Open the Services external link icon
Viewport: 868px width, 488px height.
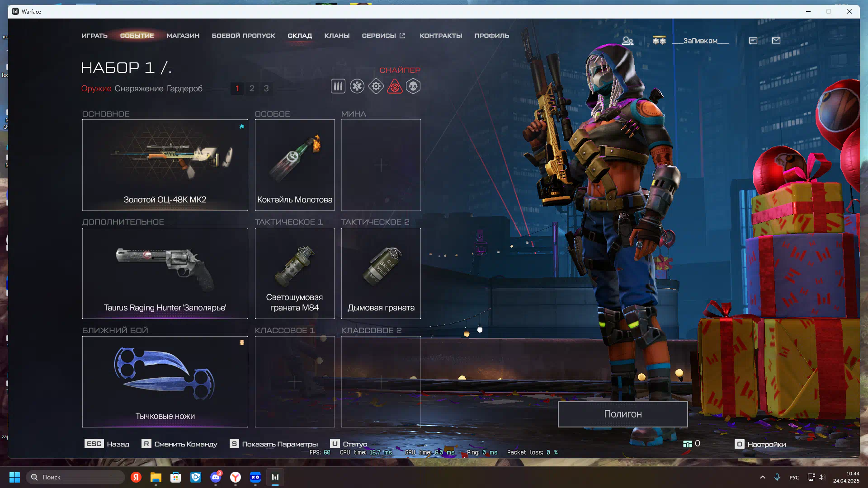pyautogui.click(x=402, y=36)
